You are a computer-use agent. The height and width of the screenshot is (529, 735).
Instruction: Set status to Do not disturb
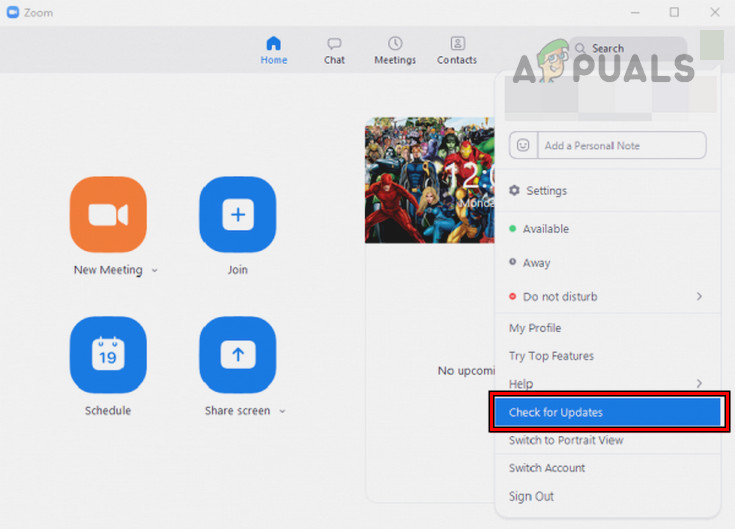(x=608, y=297)
